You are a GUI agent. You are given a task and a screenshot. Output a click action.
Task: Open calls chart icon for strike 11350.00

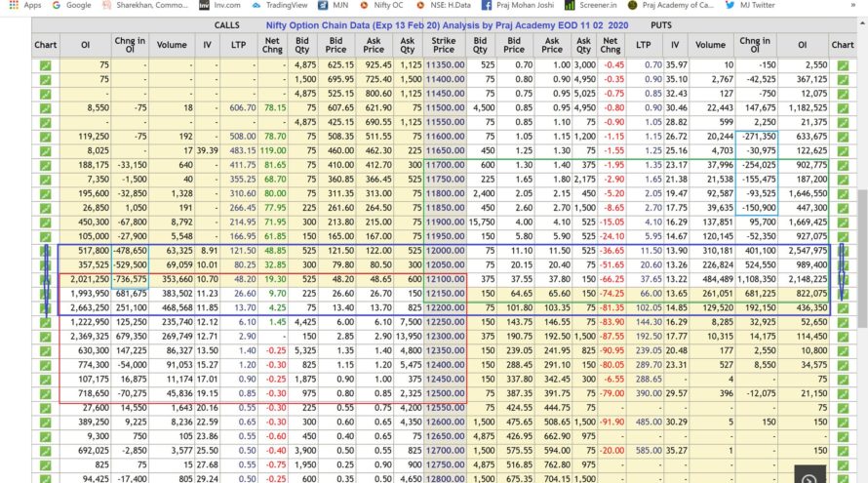click(46, 65)
